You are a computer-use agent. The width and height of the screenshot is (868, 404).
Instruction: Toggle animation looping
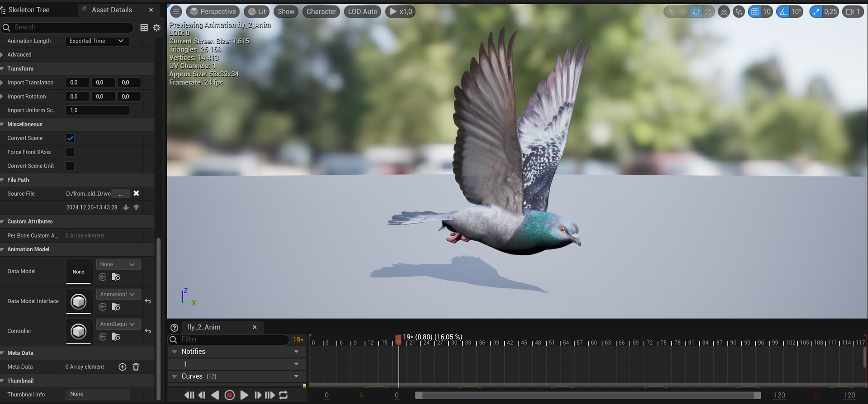(x=283, y=395)
